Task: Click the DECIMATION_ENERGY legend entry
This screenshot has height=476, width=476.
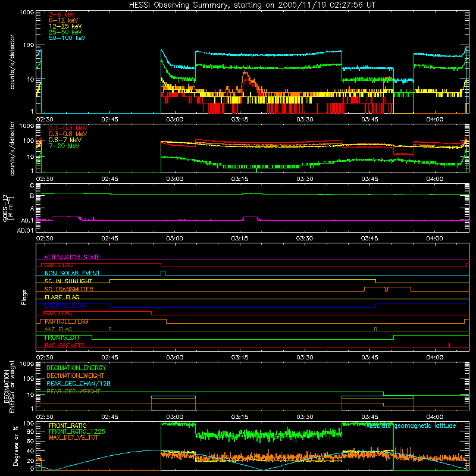Action: pyautogui.click(x=76, y=368)
